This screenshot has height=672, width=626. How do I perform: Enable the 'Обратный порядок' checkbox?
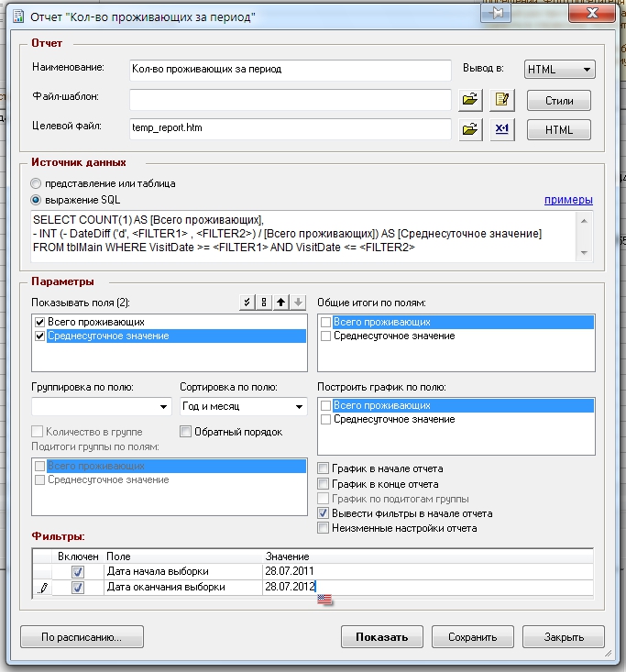pyautogui.click(x=186, y=432)
